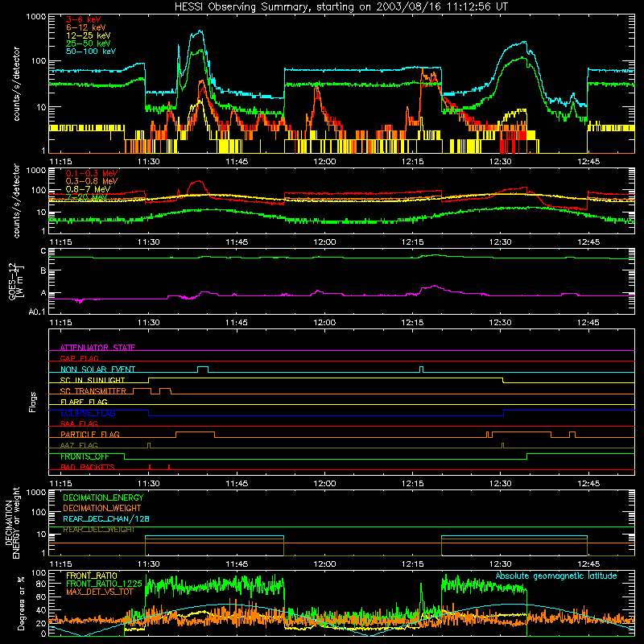Select the 3-6 keV legend label
The height and width of the screenshot is (644, 644).
(84, 19)
